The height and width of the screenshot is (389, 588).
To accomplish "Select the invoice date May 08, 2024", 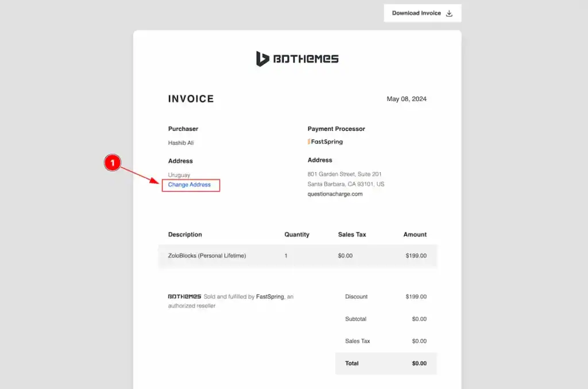I will tap(407, 99).
